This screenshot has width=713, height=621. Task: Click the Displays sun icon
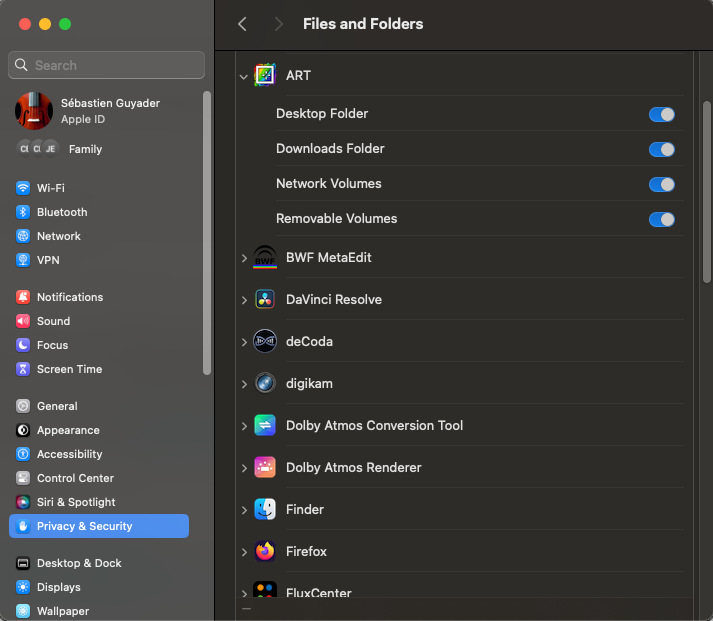pos(23,587)
